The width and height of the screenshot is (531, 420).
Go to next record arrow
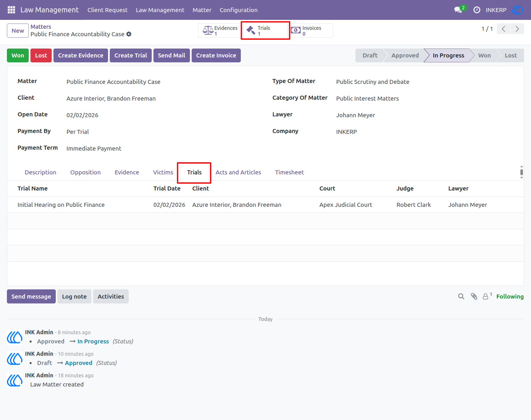tap(517, 29)
